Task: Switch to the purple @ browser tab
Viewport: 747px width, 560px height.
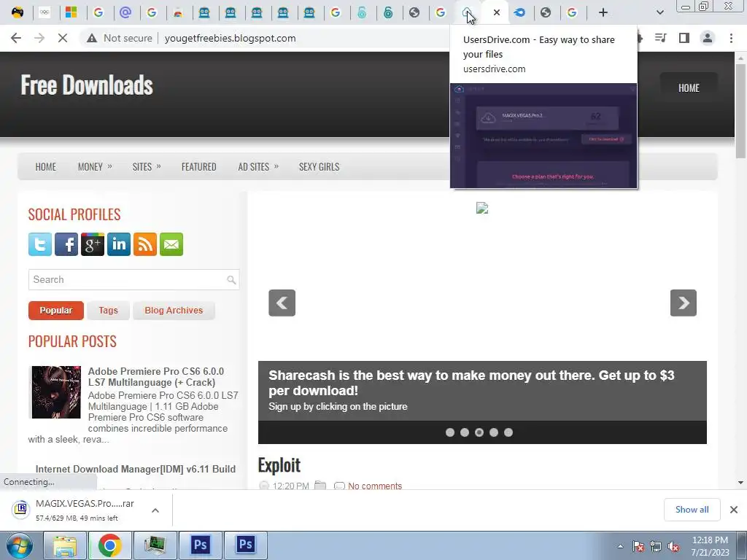Action: [x=125, y=12]
